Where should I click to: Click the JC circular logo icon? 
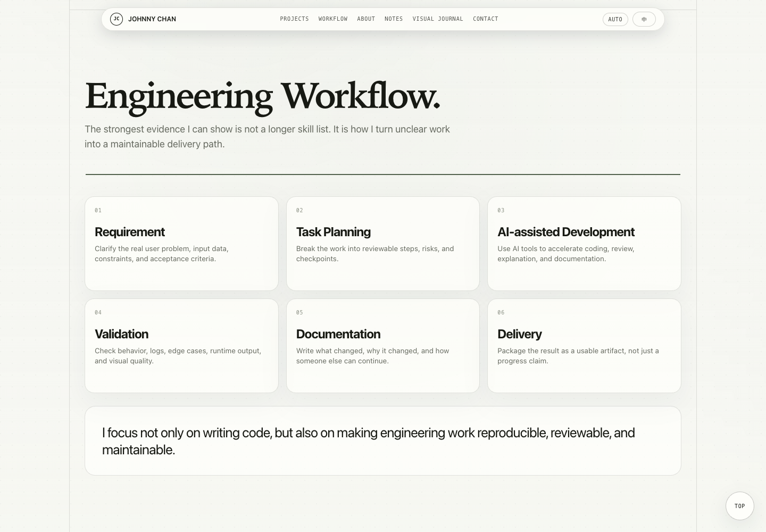pyautogui.click(x=116, y=19)
